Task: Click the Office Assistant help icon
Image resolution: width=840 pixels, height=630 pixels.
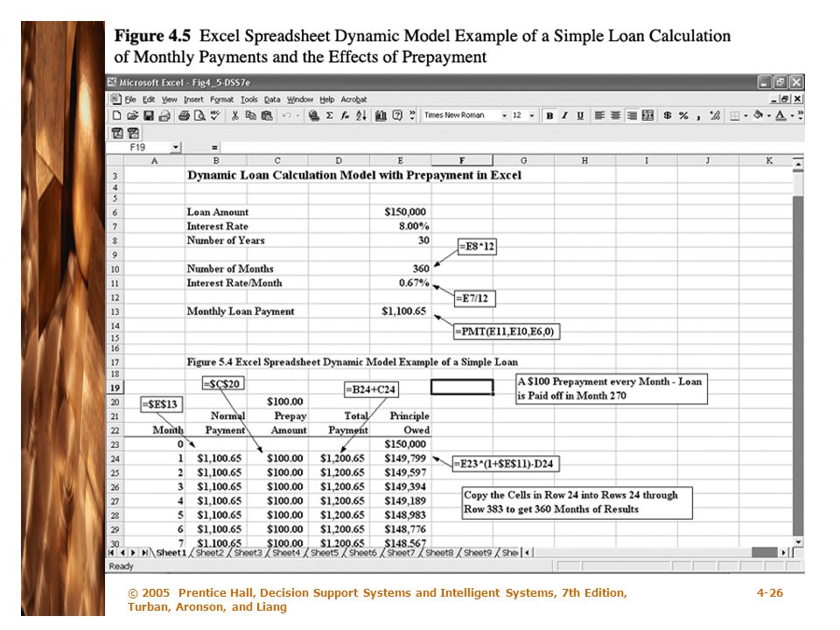Action: click(x=397, y=115)
